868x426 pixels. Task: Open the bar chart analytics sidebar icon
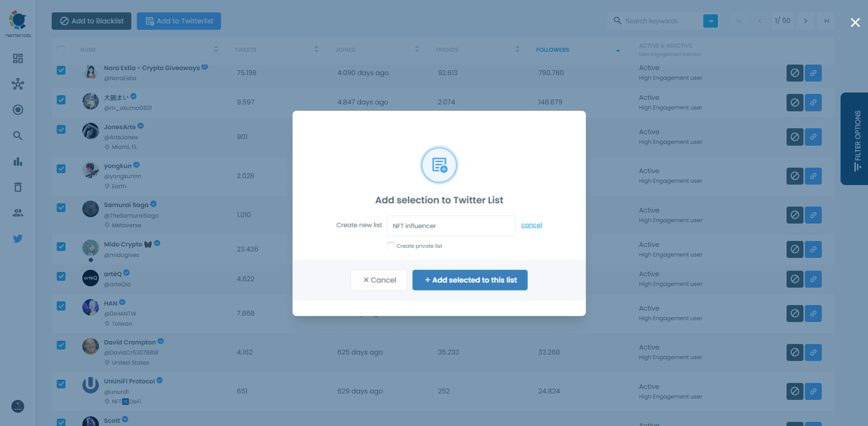(18, 161)
